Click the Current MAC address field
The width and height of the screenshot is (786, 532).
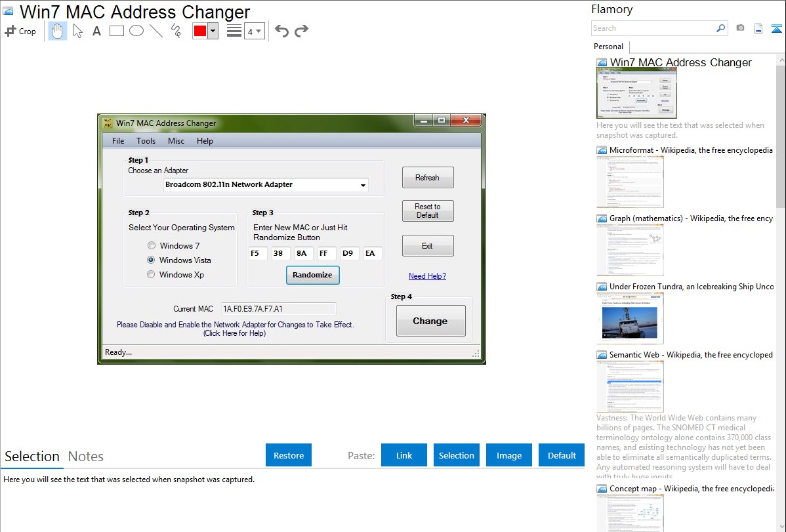coord(278,309)
